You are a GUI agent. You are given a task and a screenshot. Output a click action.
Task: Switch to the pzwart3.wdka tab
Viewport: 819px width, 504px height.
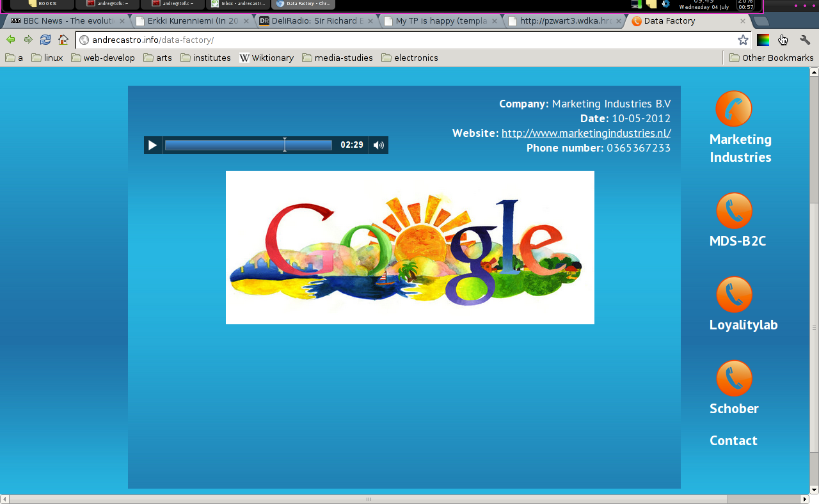(x=564, y=21)
